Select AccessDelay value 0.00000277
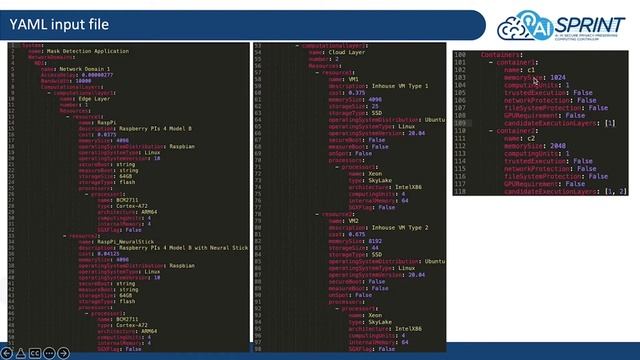This screenshot has height=360, width=640. coord(97,75)
